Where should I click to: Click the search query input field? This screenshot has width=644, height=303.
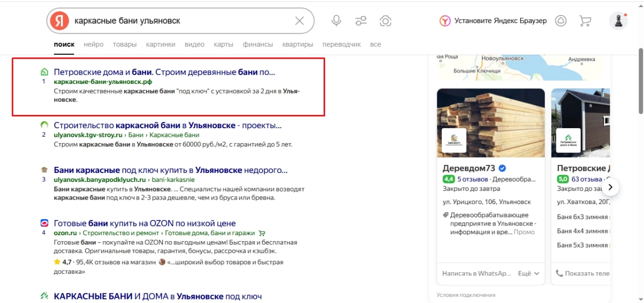[x=181, y=21]
